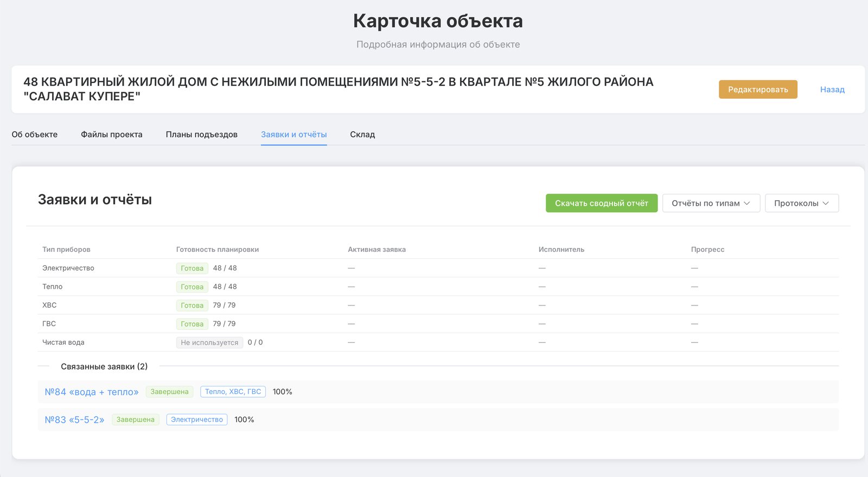Click the 100% value of request №84

pyautogui.click(x=282, y=392)
